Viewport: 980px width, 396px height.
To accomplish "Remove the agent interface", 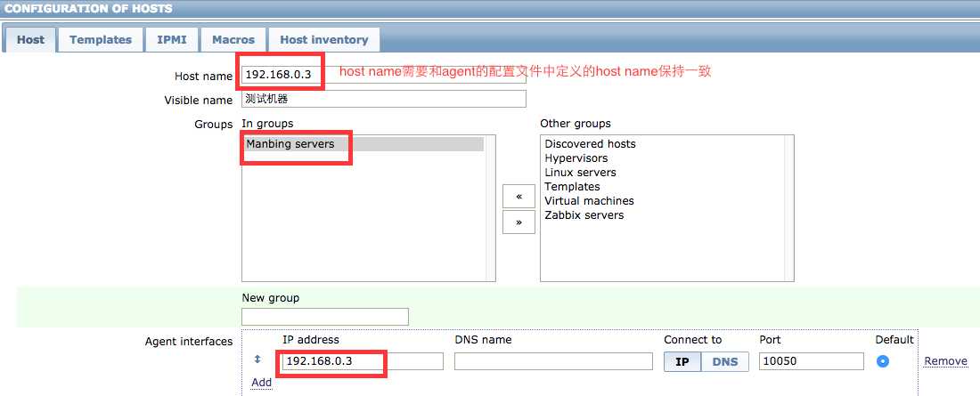I will [x=945, y=361].
